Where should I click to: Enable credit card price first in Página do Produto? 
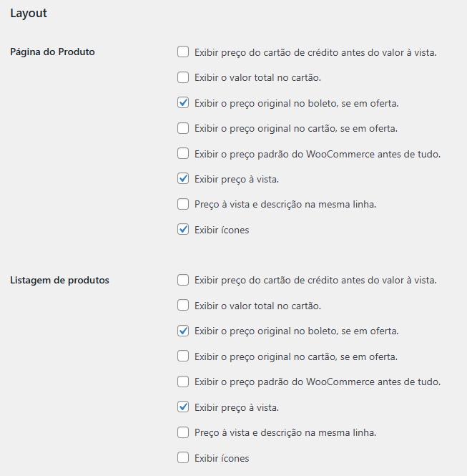click(183, 52)
